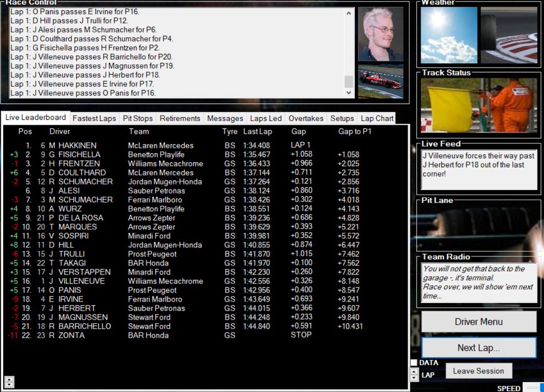Click the Live Feed message box
Screen dimensions: 544x392
click(479, 169)
